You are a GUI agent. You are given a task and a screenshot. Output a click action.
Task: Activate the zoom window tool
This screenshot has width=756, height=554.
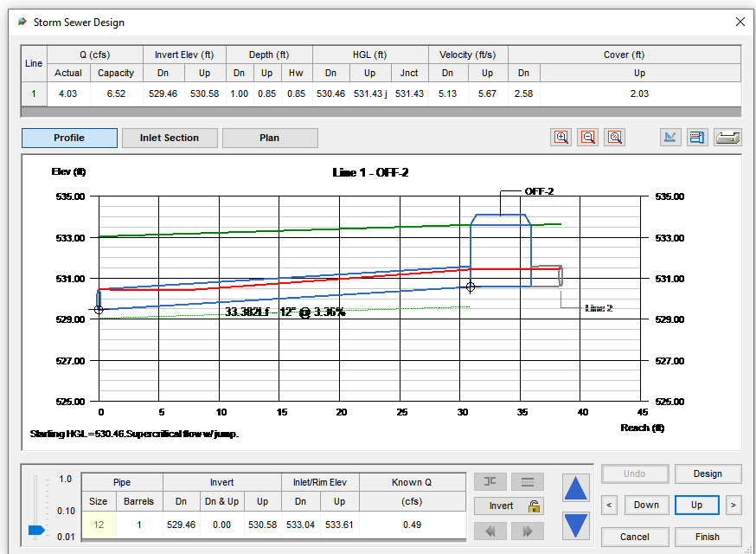tap(614, 137)
